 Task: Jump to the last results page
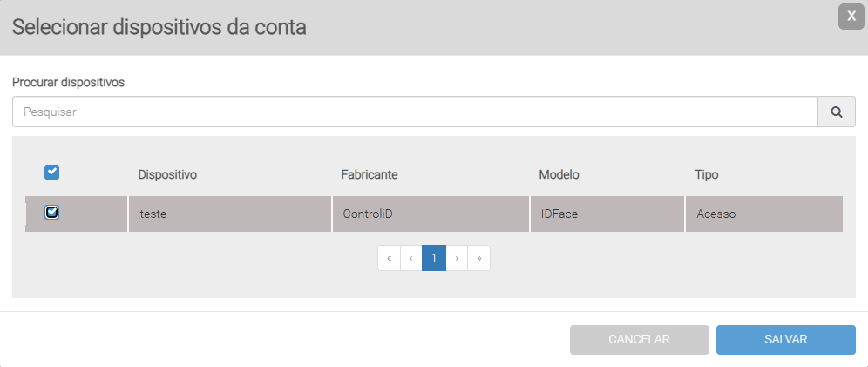[478, 258]
